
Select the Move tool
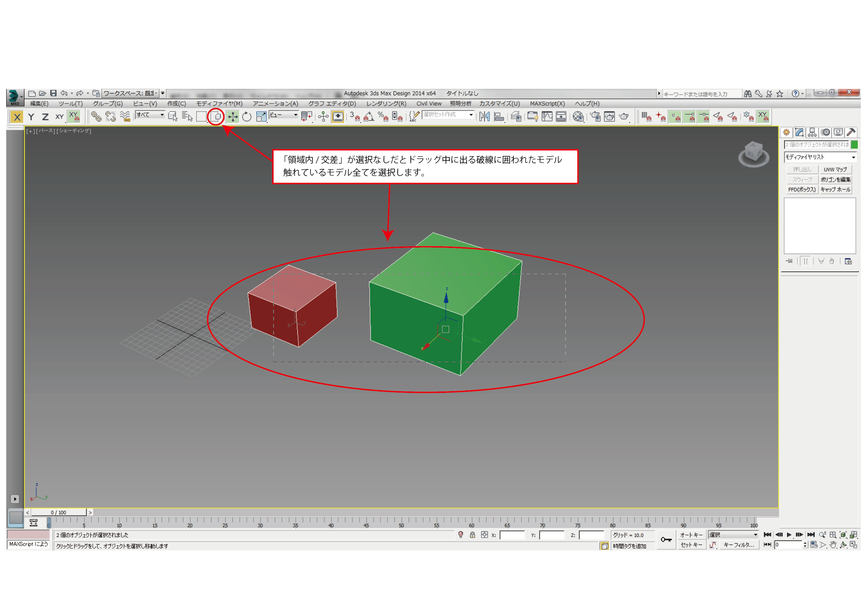(x=232, y=117)
